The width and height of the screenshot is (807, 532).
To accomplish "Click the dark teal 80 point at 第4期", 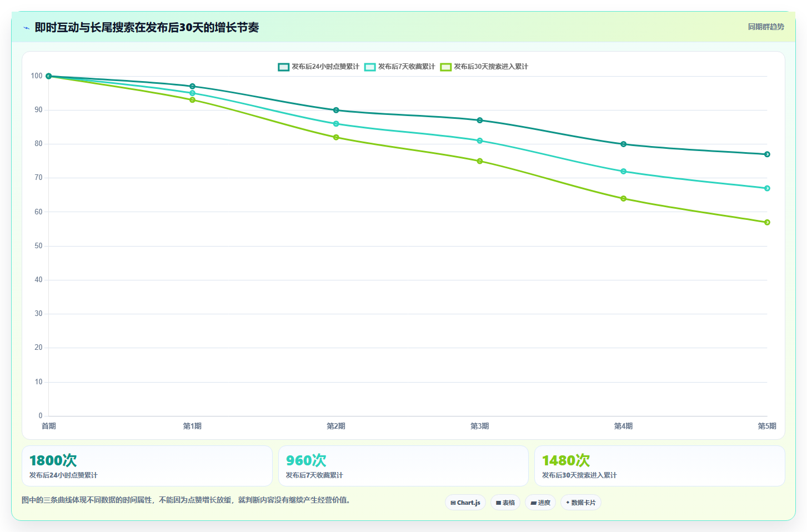I will click(623, 144).
